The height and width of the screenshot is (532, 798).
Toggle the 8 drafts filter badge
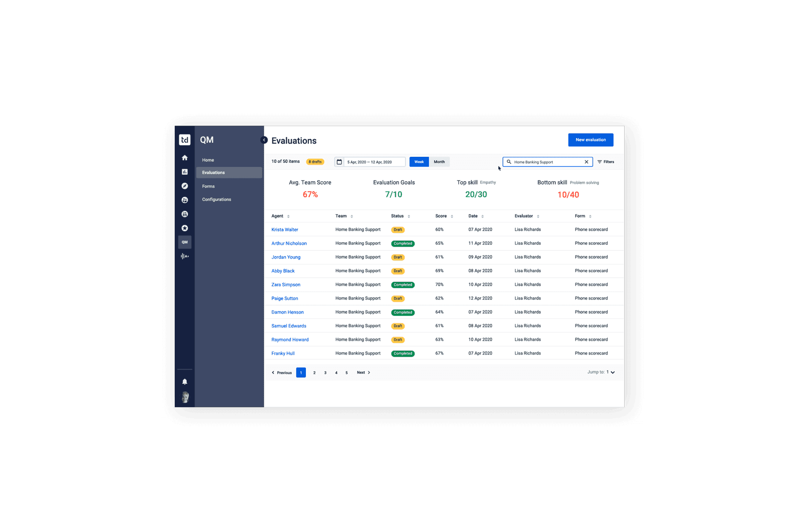[x=315, y=162]
